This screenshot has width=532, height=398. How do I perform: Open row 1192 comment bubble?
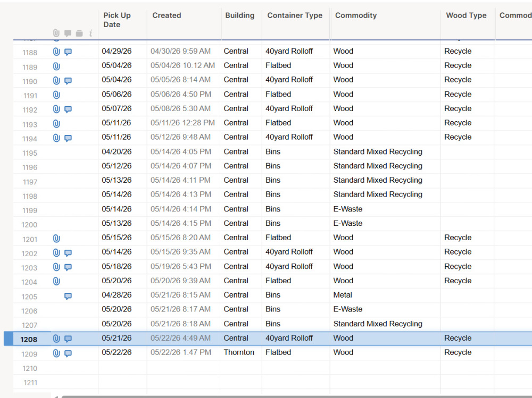click(x=68, y=109)
